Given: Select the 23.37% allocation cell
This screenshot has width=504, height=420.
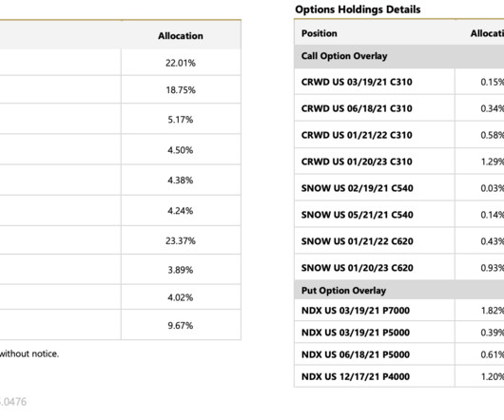Looking at the screenshot, I should click(x=181, y=240).
